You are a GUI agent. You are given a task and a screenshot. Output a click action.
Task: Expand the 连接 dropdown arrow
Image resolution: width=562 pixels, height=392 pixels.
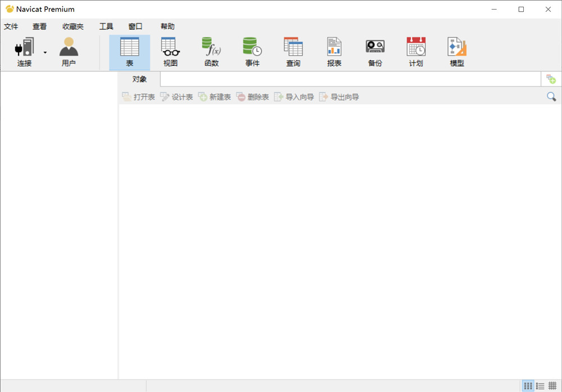[45, 53]
